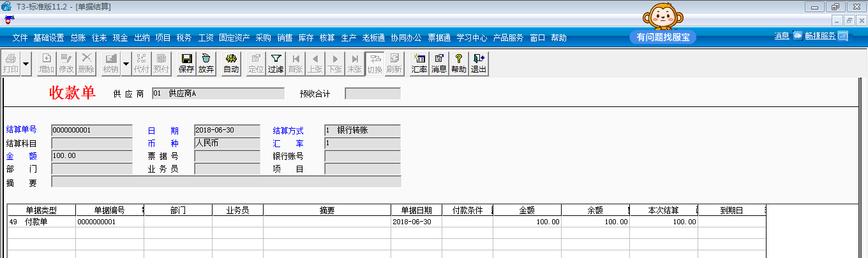
Task: Click the 摘要 input field
Action: point(226,182)
